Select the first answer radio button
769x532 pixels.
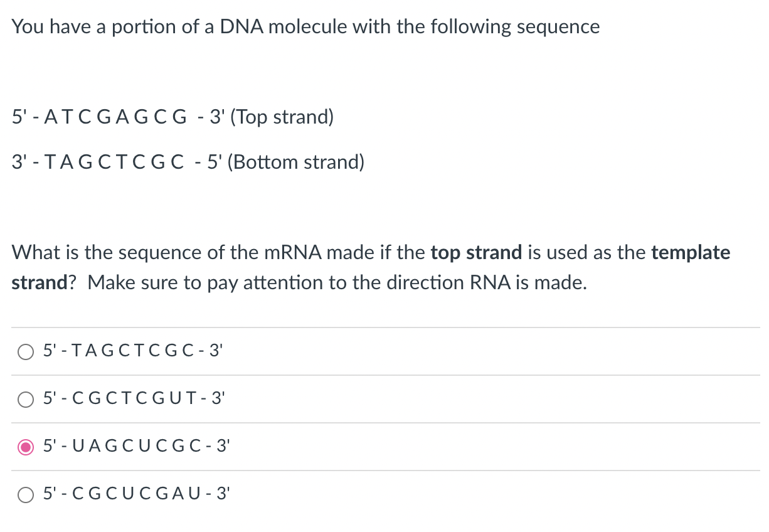(26, 351)
